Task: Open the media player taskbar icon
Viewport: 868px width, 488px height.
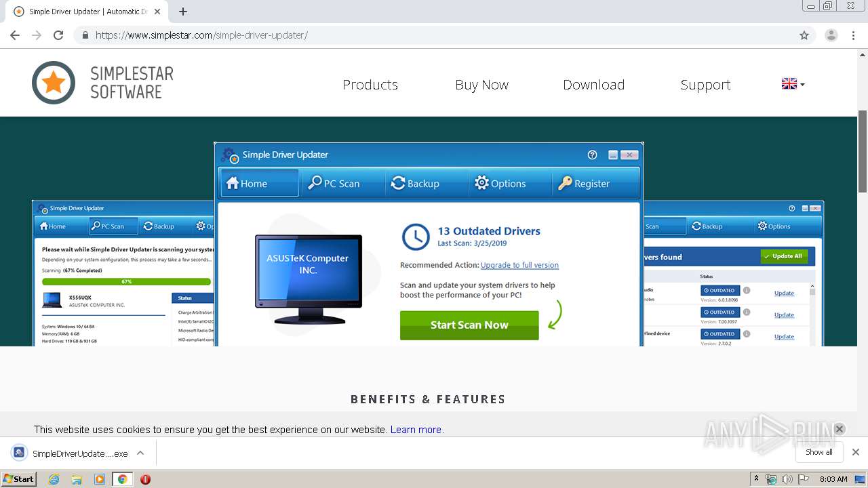Action: [x=100, y=479]
